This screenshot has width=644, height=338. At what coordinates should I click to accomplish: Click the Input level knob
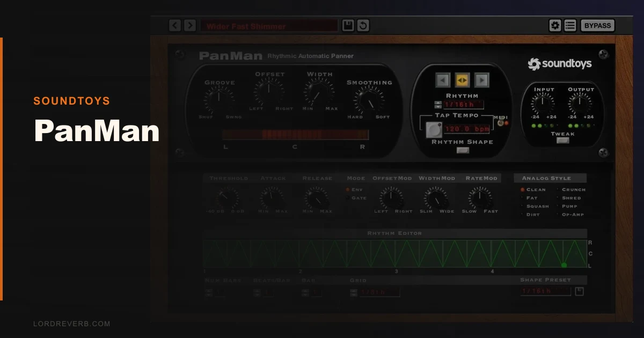click(543, 102)
